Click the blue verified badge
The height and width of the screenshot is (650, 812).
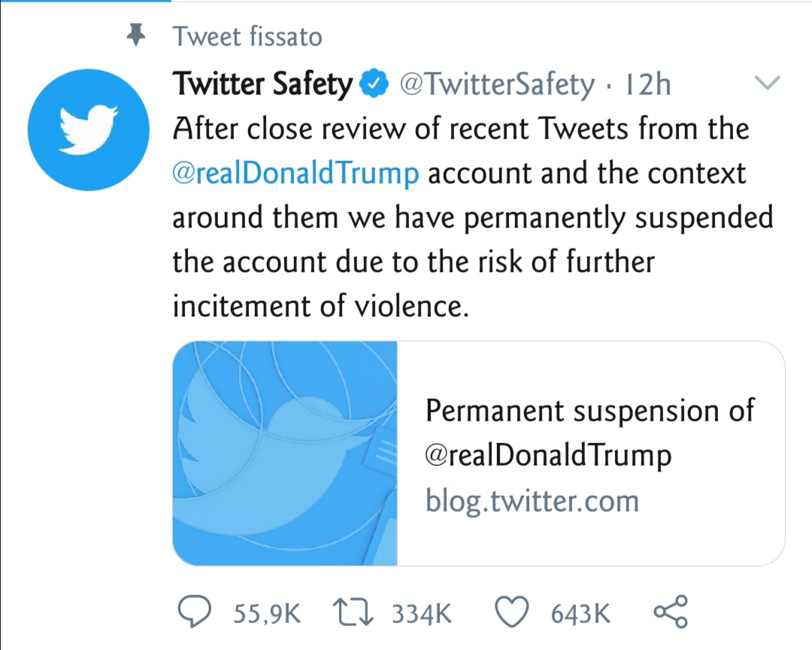point(377,84)
